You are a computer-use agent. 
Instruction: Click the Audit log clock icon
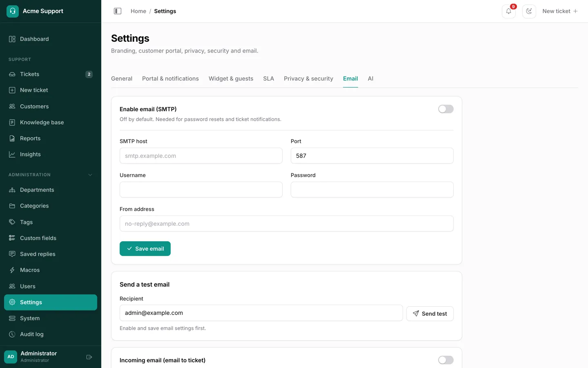coord(12,334)
